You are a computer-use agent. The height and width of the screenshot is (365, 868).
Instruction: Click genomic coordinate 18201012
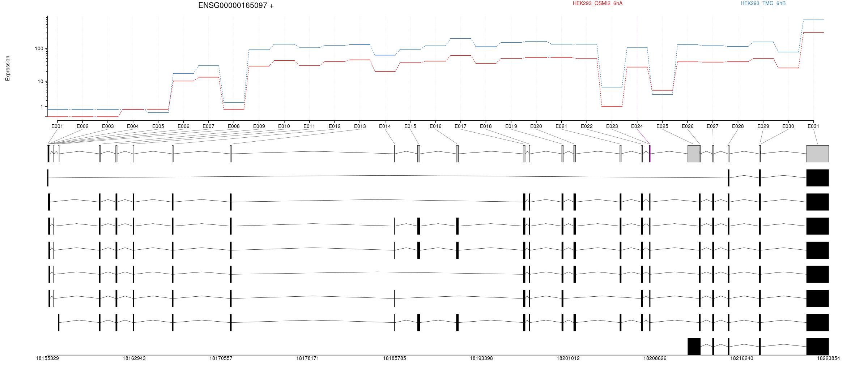click(568, 358)
